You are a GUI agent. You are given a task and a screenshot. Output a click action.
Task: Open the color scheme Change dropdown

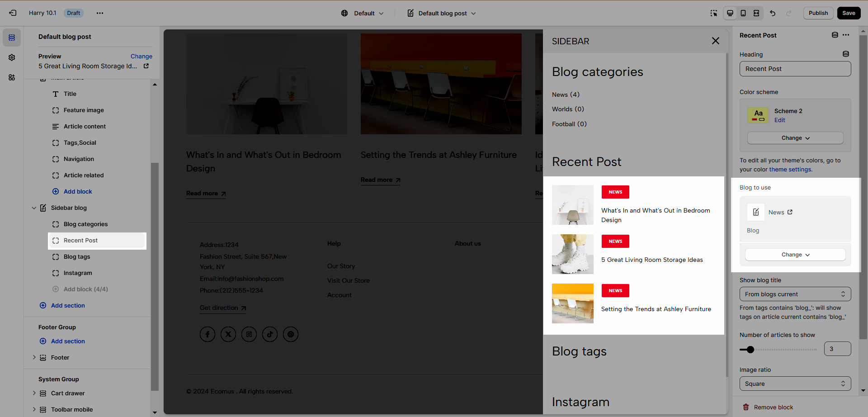tap(795, 138)
